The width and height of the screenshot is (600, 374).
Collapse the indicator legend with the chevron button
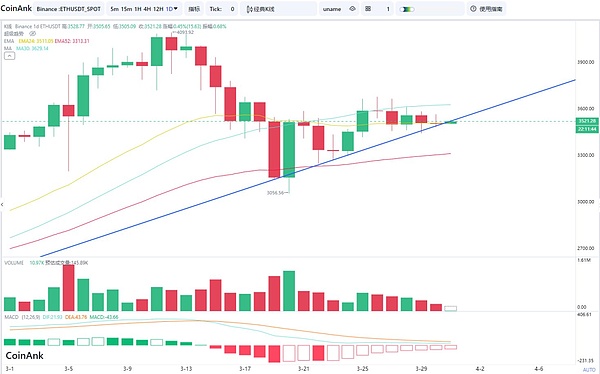[x=10, y=56]
